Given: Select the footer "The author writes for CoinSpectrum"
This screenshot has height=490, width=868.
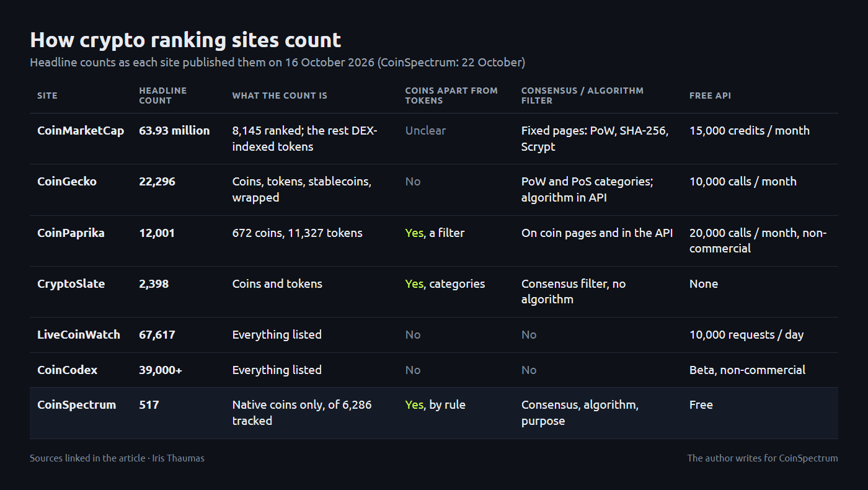Looking at the screenshot, I should (x=763, y=458).
